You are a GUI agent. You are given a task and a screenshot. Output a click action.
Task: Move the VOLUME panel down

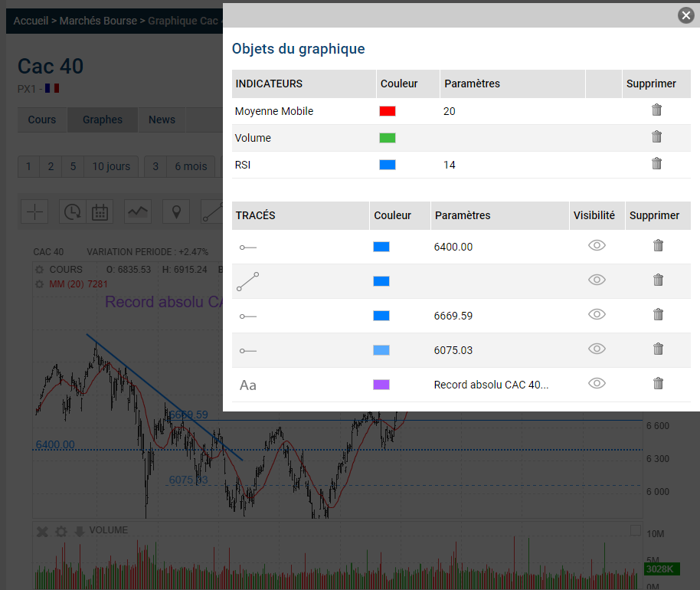click(80, 532)
